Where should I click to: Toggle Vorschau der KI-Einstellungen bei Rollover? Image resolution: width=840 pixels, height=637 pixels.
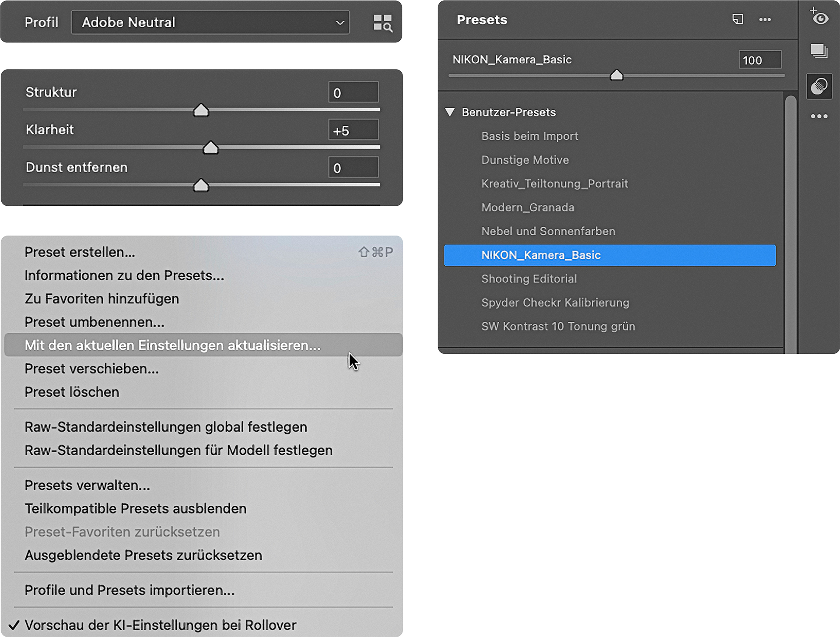(160, 625)
